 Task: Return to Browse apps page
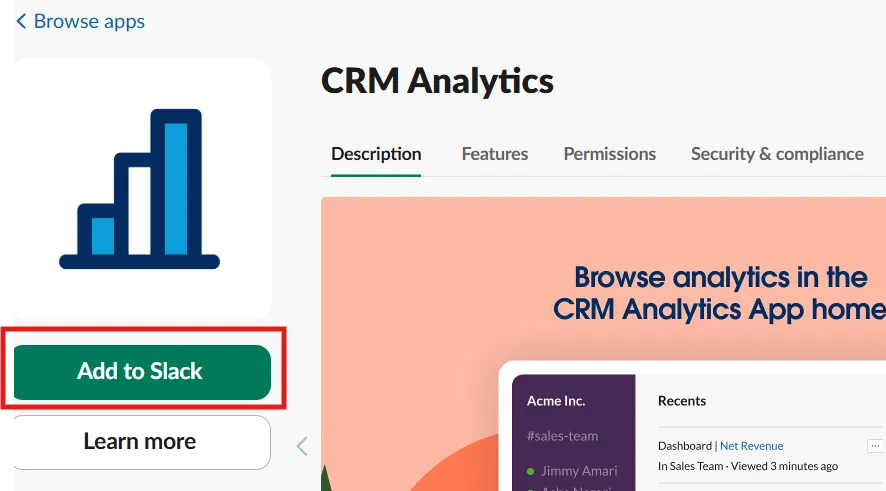tap(89, 21)
